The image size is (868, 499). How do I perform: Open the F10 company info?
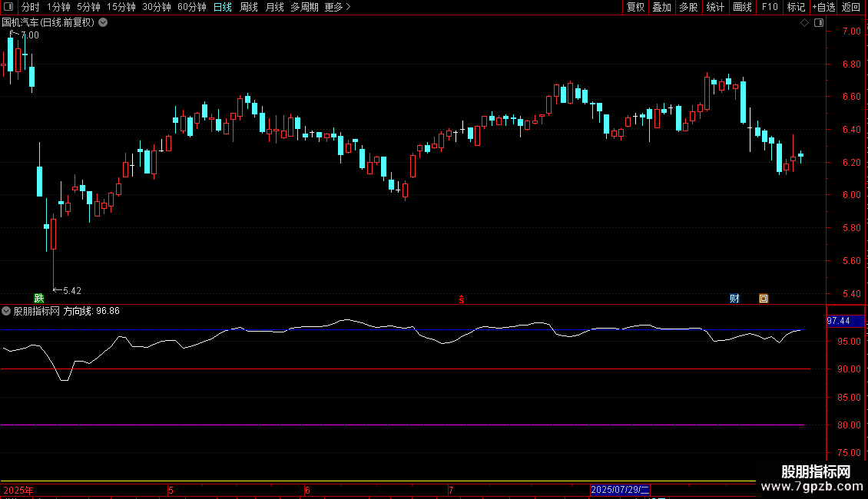click(x=770, y=7)
